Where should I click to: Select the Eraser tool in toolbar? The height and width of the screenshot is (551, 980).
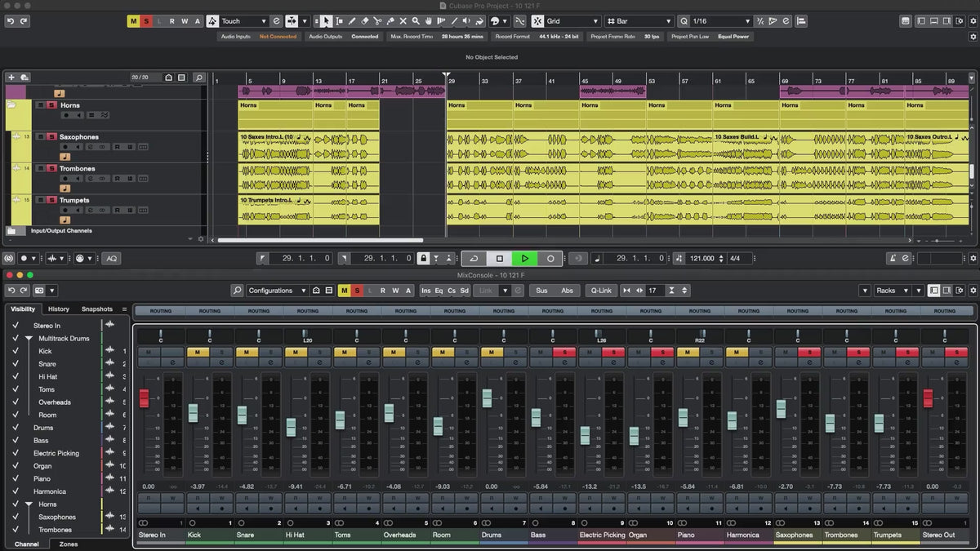click(365, 21)
